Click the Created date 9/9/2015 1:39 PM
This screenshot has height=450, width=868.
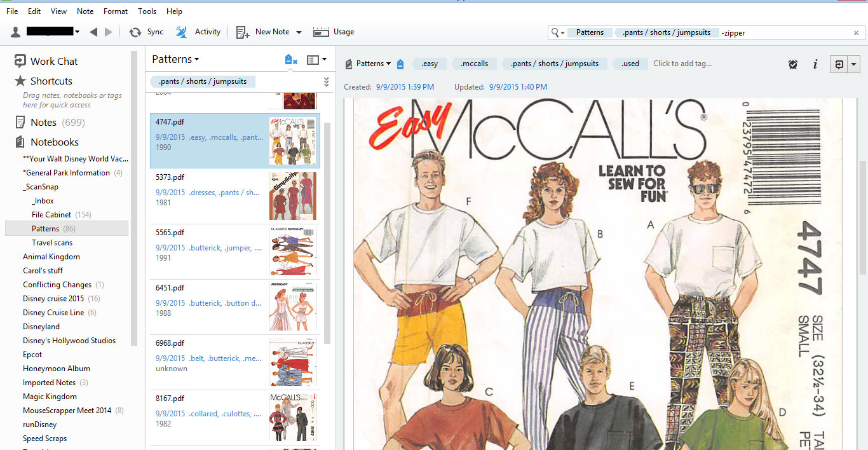click(x=405, y=87)
